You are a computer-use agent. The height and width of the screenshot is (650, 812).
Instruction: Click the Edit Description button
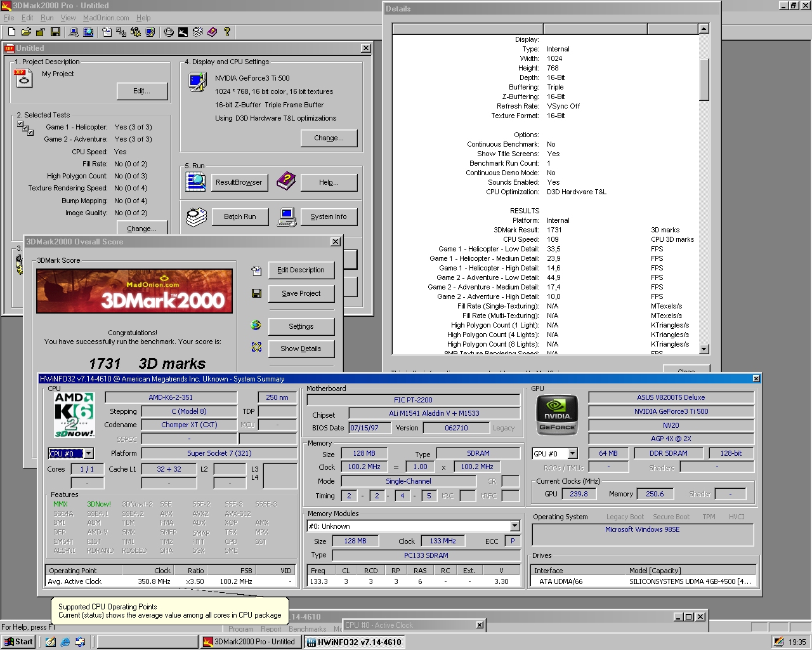pos(301,270)
